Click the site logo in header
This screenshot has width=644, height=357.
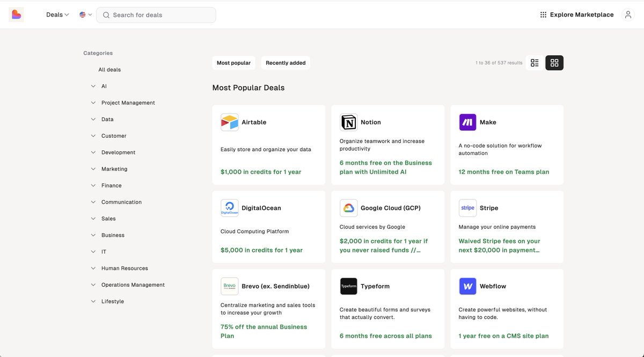coord(16,14)
